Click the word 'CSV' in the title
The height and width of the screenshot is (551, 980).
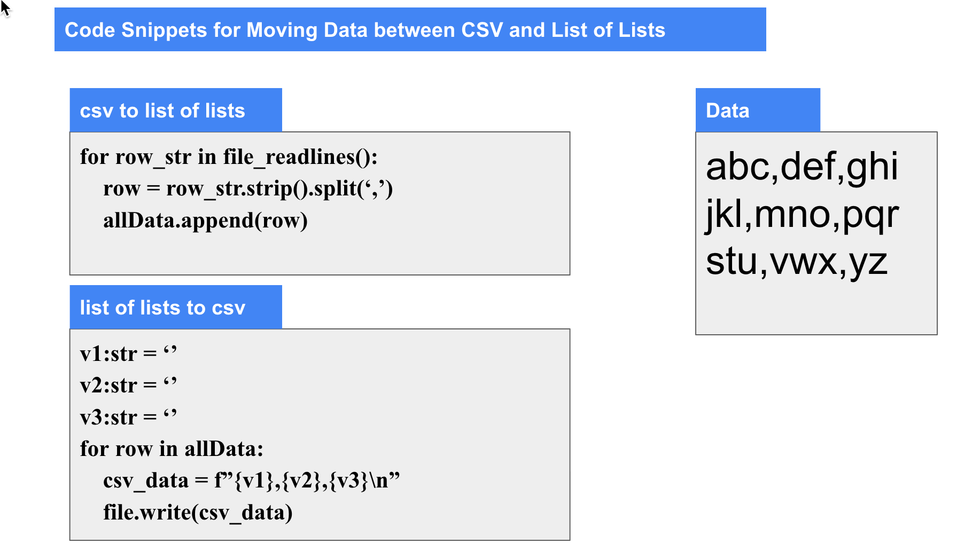482,30
